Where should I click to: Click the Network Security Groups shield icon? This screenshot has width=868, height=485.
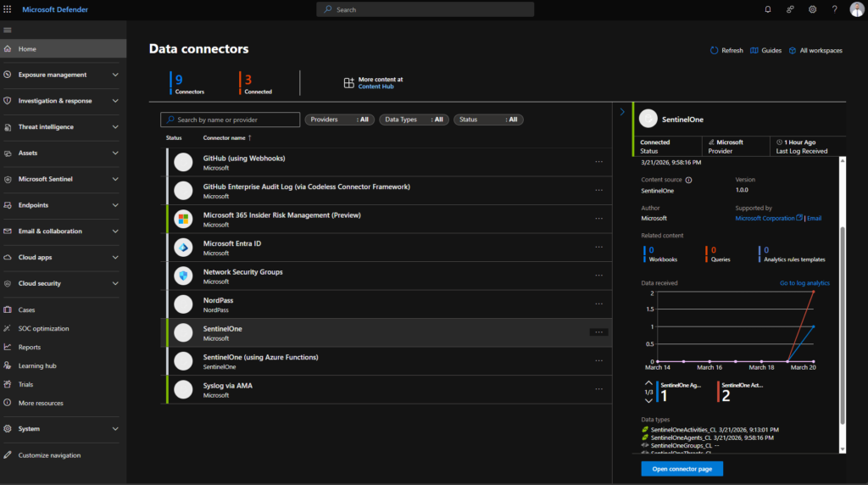coord(183,276)
